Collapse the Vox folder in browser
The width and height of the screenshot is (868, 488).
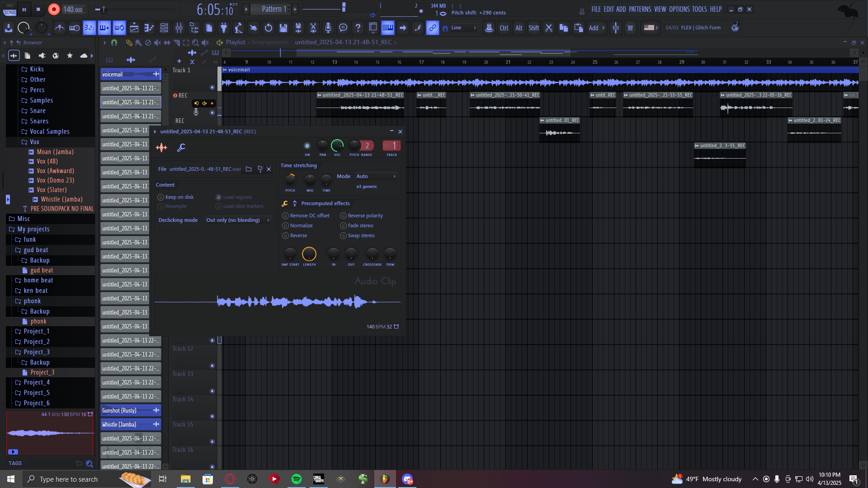click(x=34, y=142)
